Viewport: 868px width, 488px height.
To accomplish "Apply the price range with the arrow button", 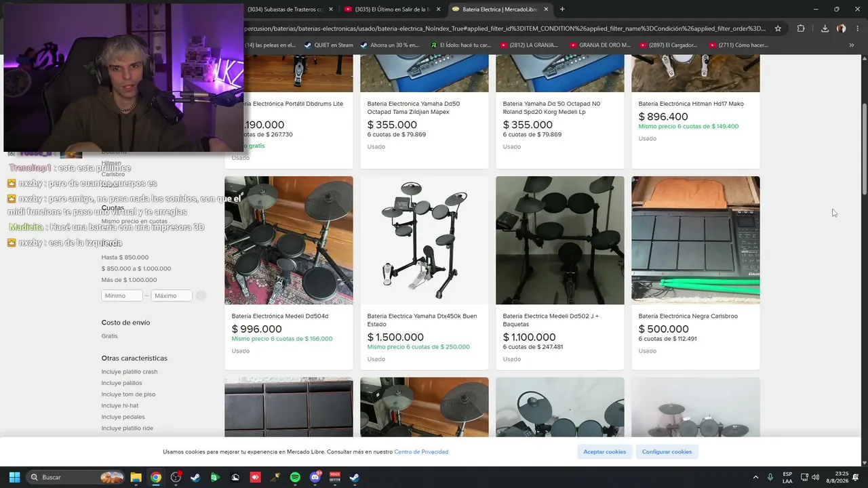I will pyautogui.click(x=201, y=296).
